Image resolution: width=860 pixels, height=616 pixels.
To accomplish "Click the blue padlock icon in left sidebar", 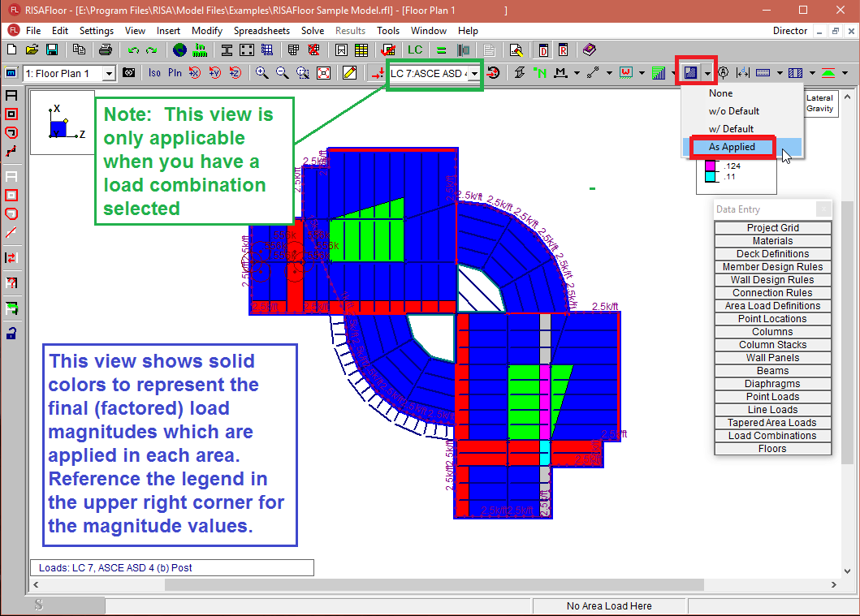I will (x=11, y=333).
